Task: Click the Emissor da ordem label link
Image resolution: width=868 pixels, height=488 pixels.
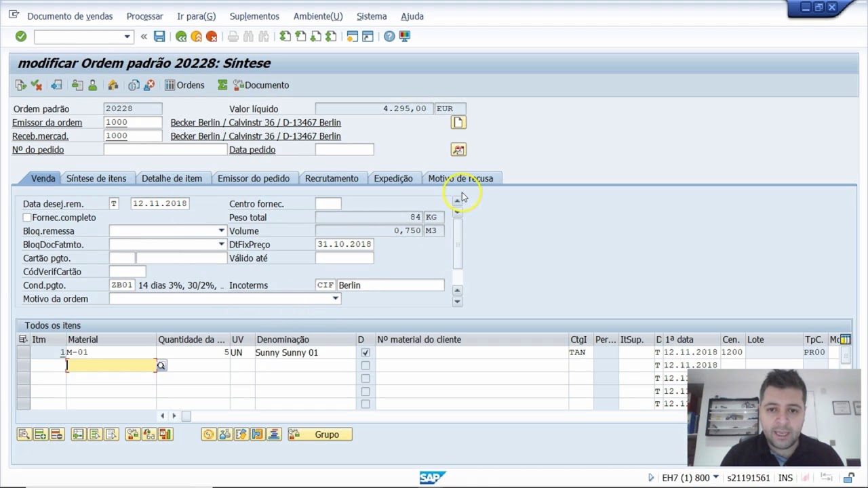Action: tap(47, 123)
